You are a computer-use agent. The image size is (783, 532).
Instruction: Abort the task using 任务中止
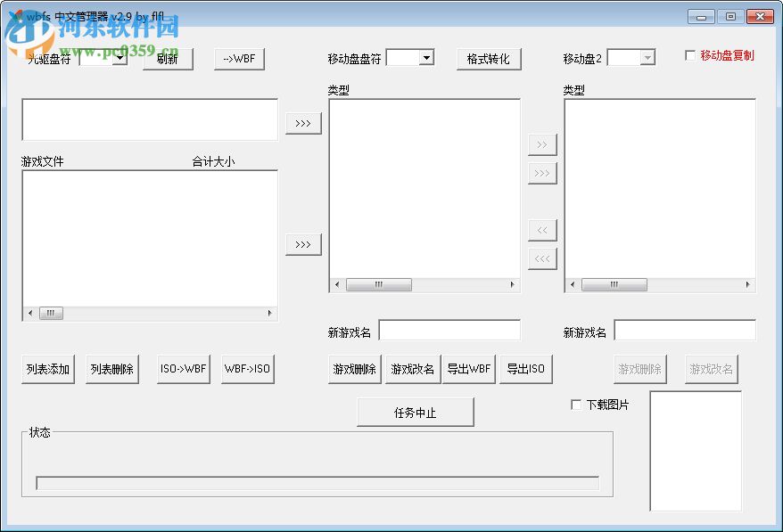416,411
